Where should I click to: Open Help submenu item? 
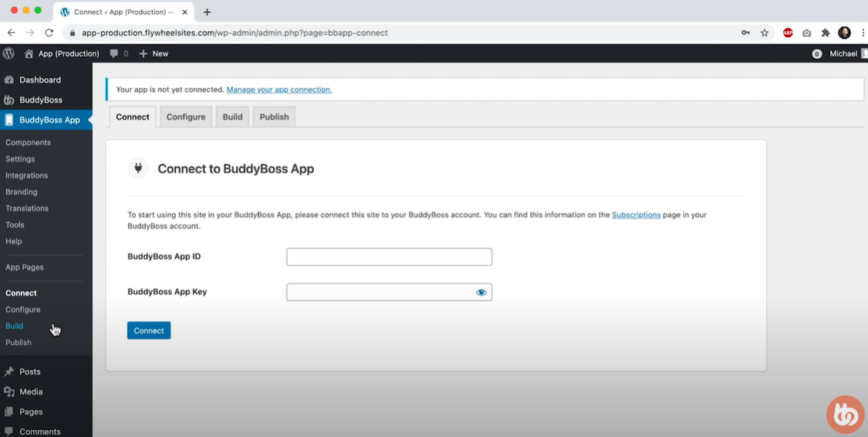point(14,242)
